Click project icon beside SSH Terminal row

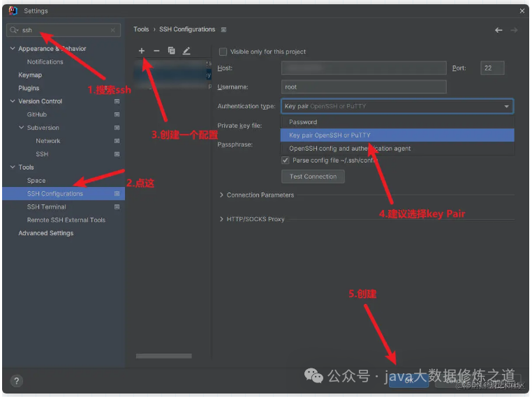pyautogui.click(x=117, y=207)
